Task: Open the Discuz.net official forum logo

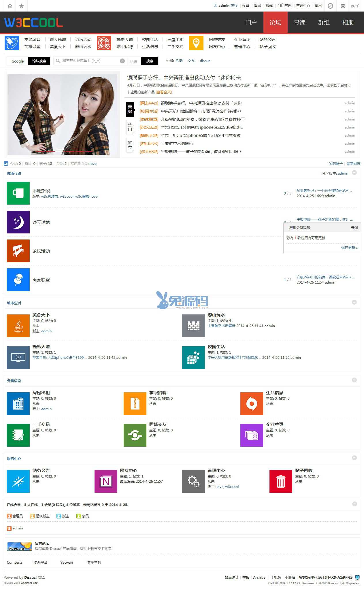Action: click(x=19, y=546)
